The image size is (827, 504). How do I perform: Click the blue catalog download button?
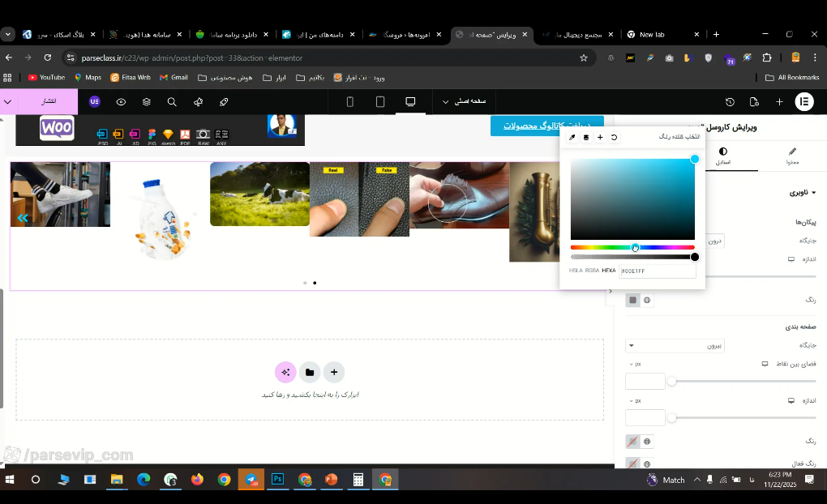(546, 126)
